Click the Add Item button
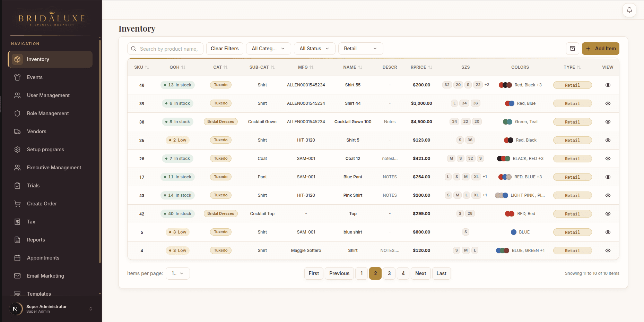 click(x=600, y=49)
